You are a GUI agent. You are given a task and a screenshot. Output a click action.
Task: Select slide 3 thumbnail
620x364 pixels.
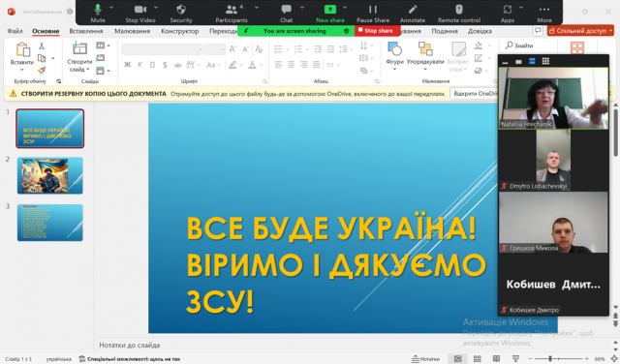pyautogui.click(x=50, y=223)
